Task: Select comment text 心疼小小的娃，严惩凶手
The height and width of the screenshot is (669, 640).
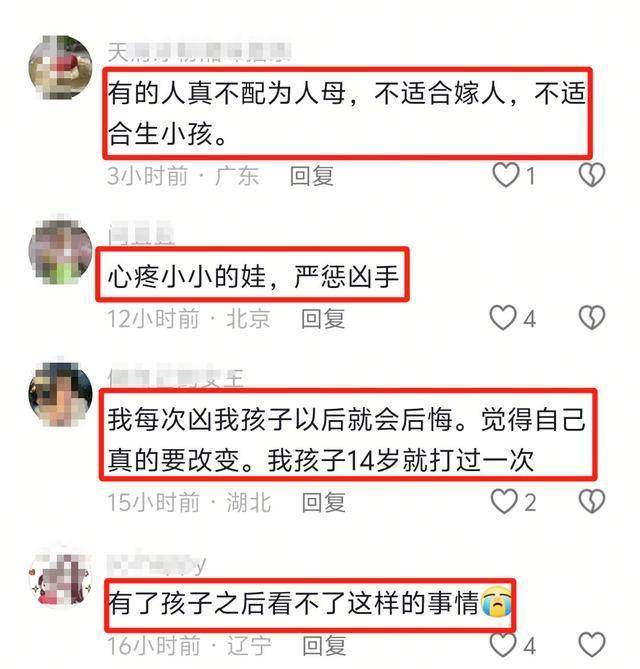Action: click(x=253, y=276)
